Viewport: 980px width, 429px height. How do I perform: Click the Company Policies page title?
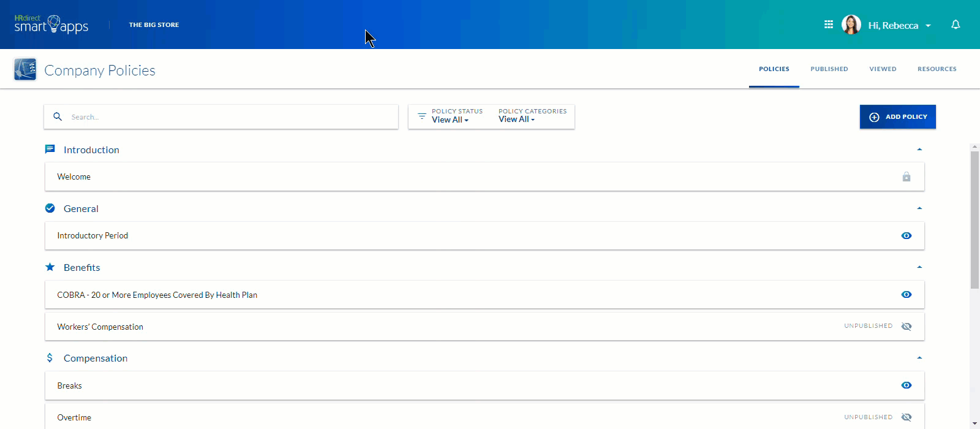pos(100,70)
